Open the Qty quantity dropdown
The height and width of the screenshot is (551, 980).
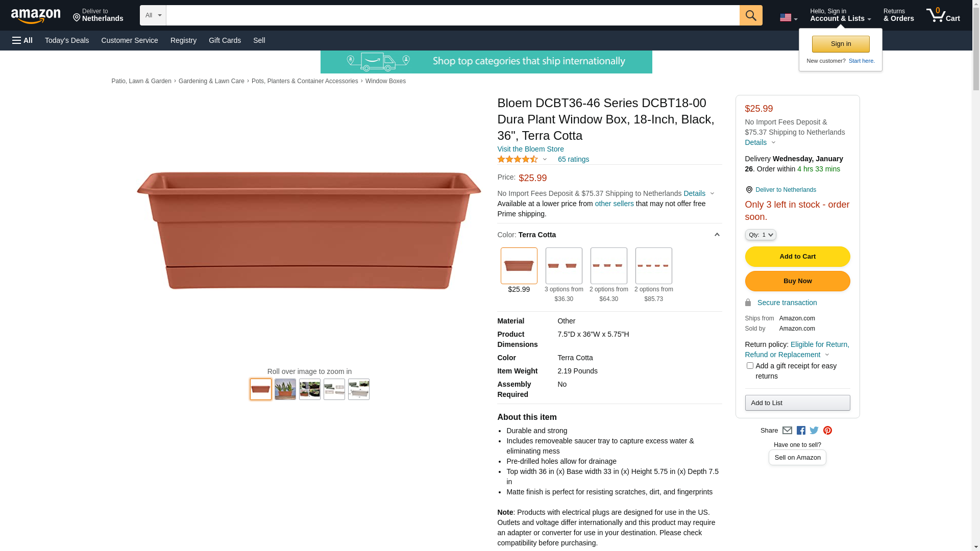point(761,235)
